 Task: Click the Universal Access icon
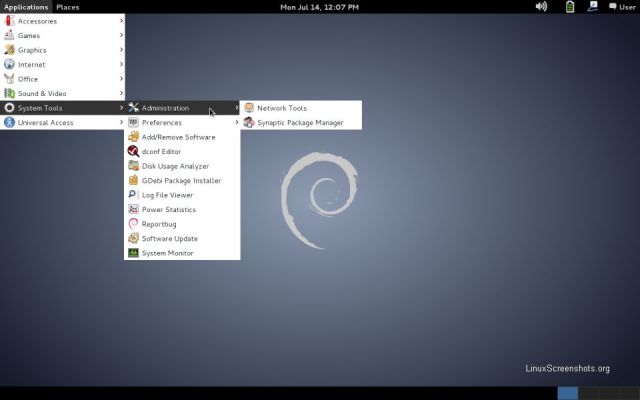(9, 122)
